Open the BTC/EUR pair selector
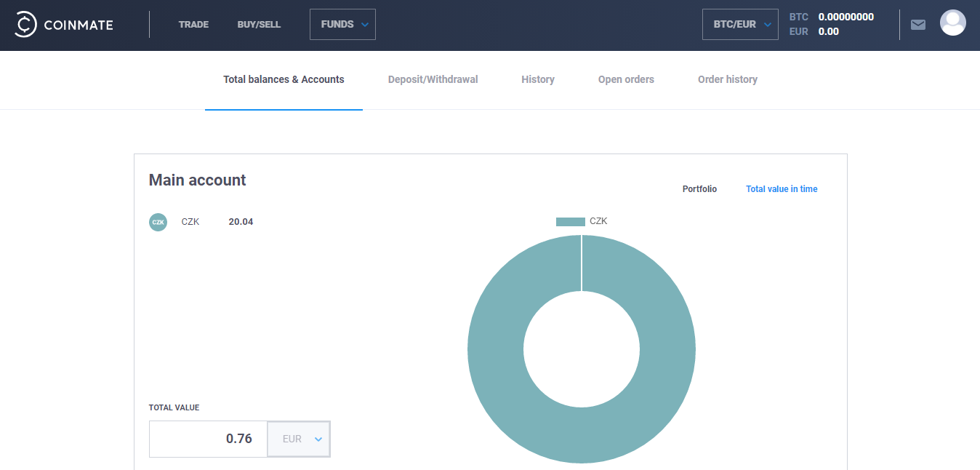Screen dimensions: 980x470 point(740,25)
